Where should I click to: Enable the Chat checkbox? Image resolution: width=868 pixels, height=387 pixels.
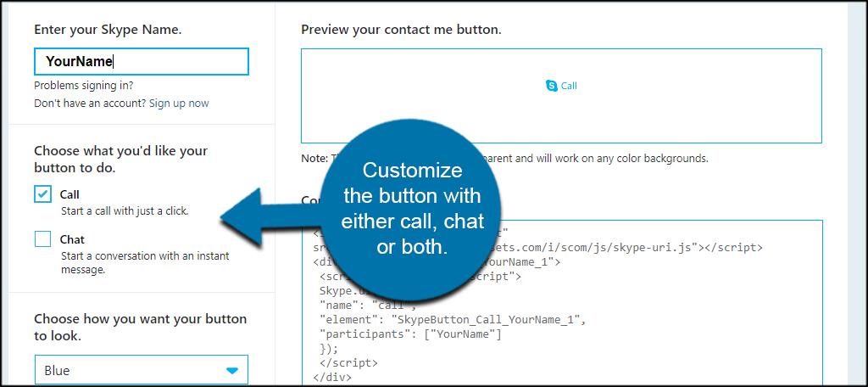point(42,239)
